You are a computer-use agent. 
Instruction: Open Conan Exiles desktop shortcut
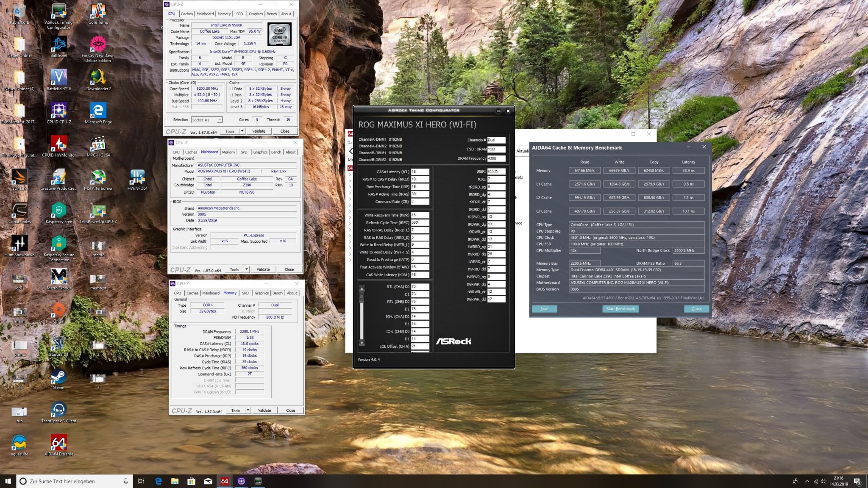(x=19, y=213)
